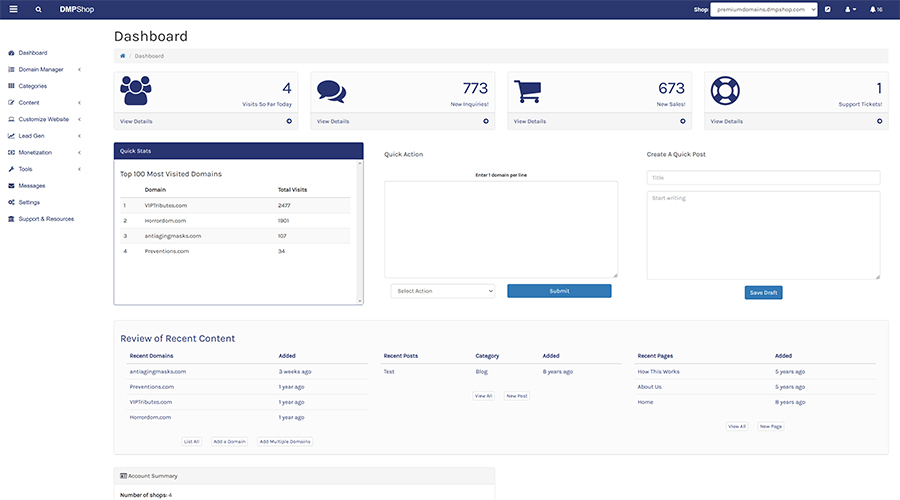
Task: Toggle the hamburger sidebar menu
Action: tap(13, 9)
